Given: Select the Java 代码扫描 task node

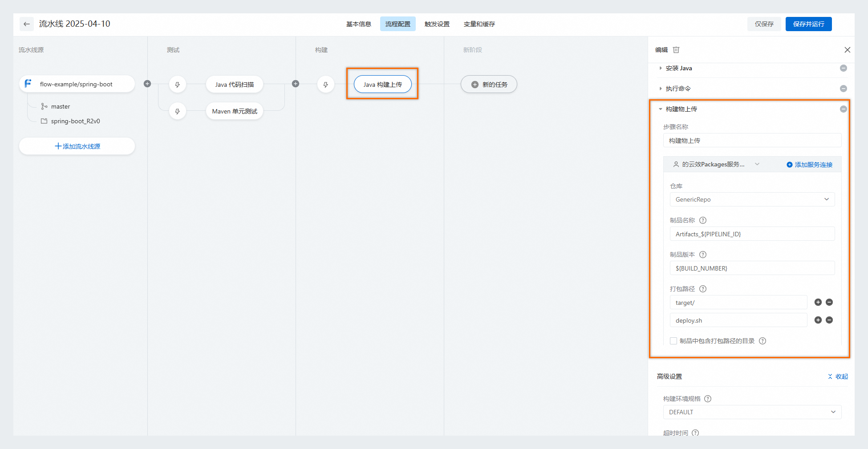Looking at the screenshot, I should click(x=235, y=85).
